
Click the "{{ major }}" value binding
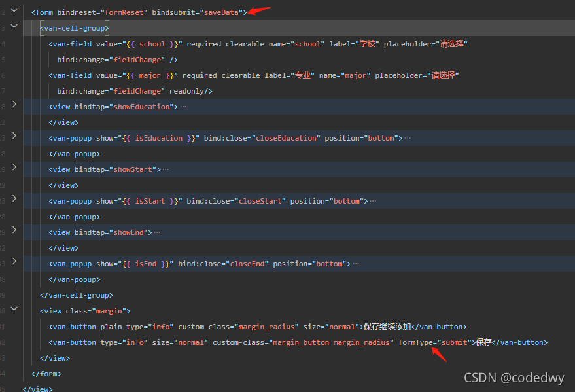point(150,75)
